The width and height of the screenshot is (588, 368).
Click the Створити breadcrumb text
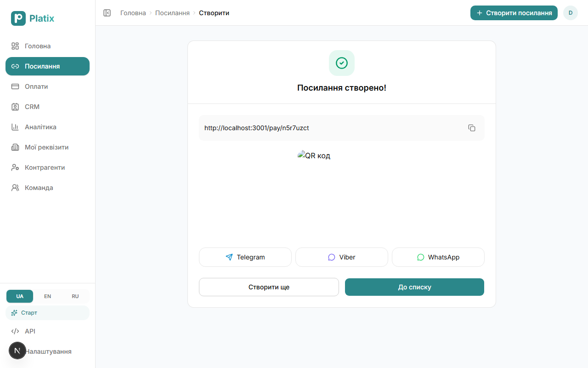[214, 13]
